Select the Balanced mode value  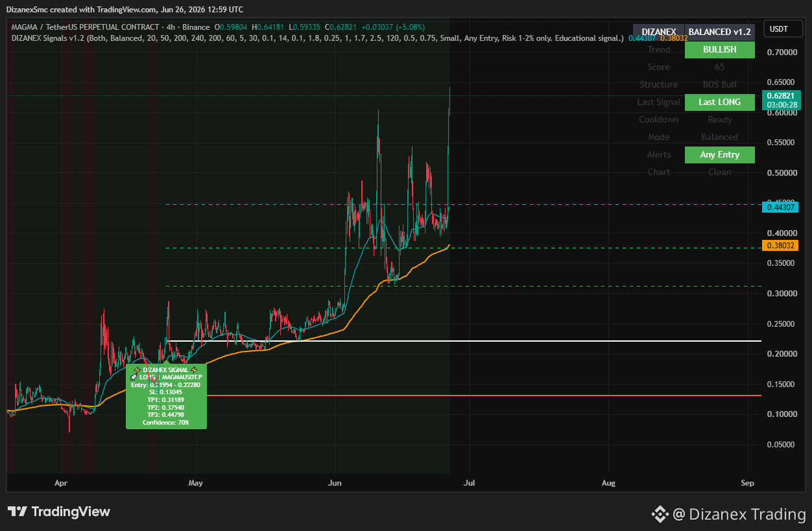(x=720, y=137)
